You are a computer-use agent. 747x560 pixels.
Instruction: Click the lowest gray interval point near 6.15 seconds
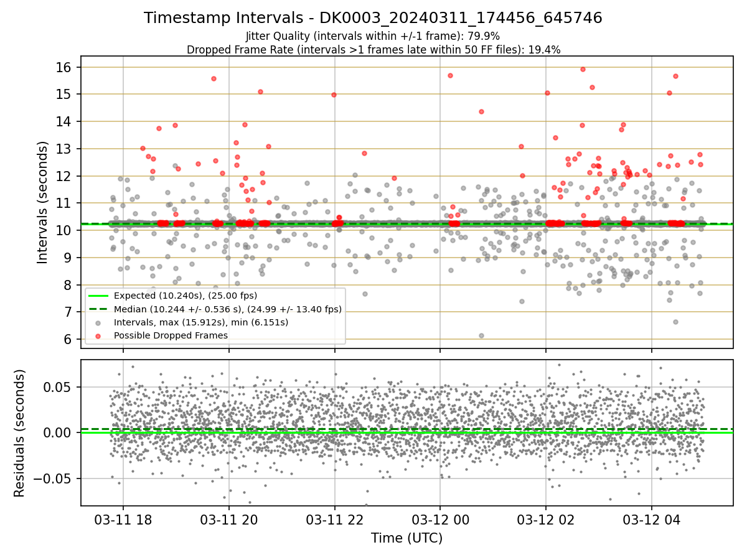[481, 335]
